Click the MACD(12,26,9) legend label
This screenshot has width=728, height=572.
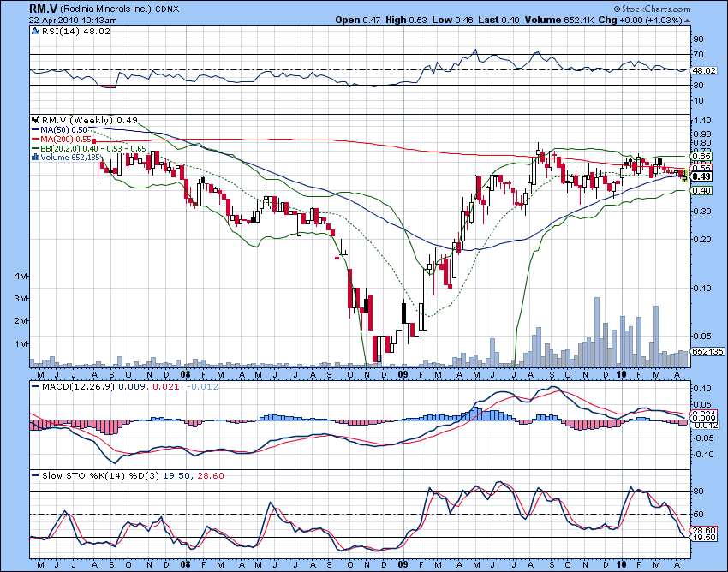78,387
